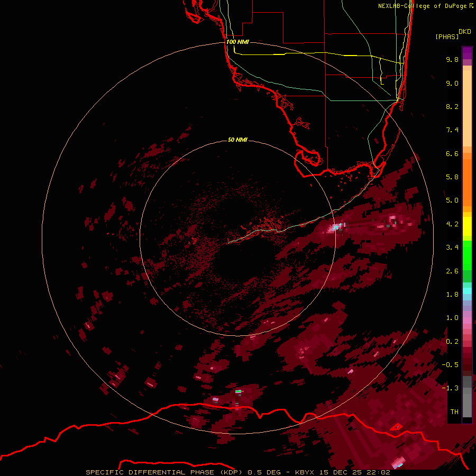
Task: Click the cyan KDP core on 50 NMI ring
Action: point(336,226)
